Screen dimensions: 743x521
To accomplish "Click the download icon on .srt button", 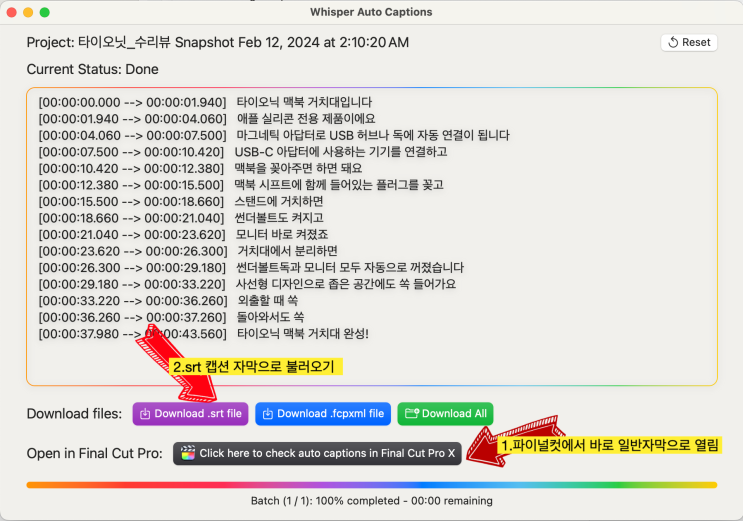I will click(145, 414).
